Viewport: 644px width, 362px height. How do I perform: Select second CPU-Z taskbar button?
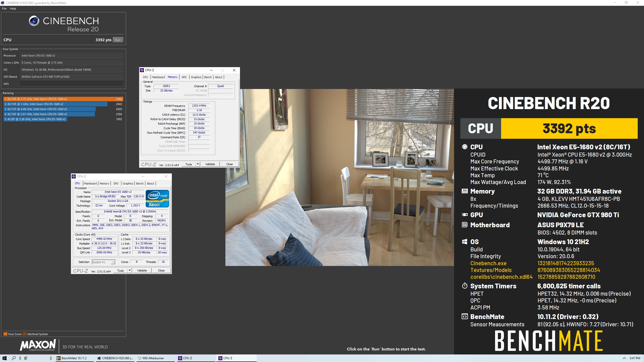236,358
